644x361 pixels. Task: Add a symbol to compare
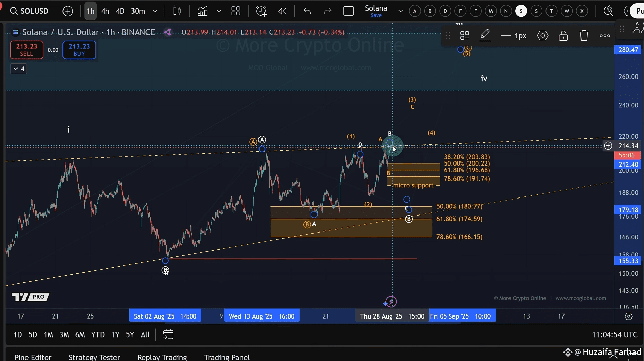click(68, 11)
